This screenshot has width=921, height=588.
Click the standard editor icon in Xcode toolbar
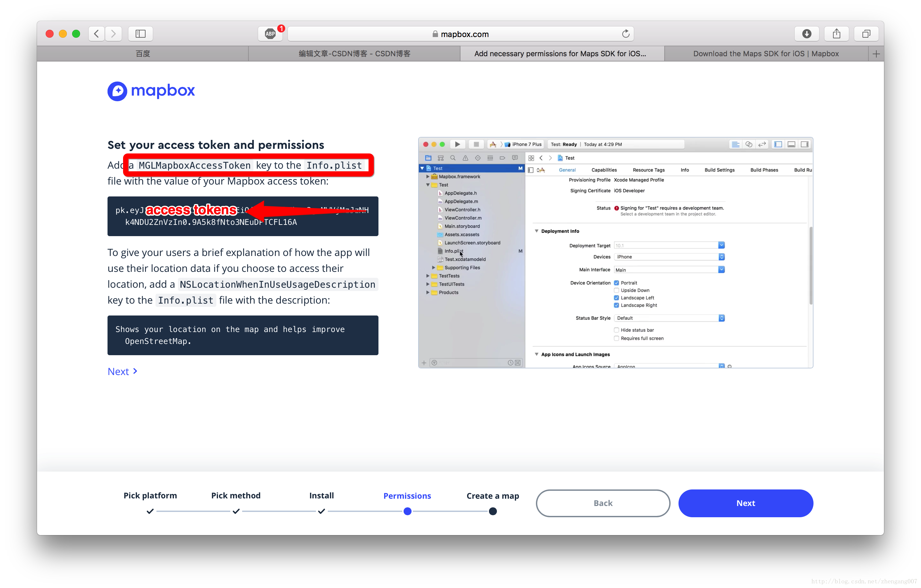pyautogui.click(x=735, y=144)
